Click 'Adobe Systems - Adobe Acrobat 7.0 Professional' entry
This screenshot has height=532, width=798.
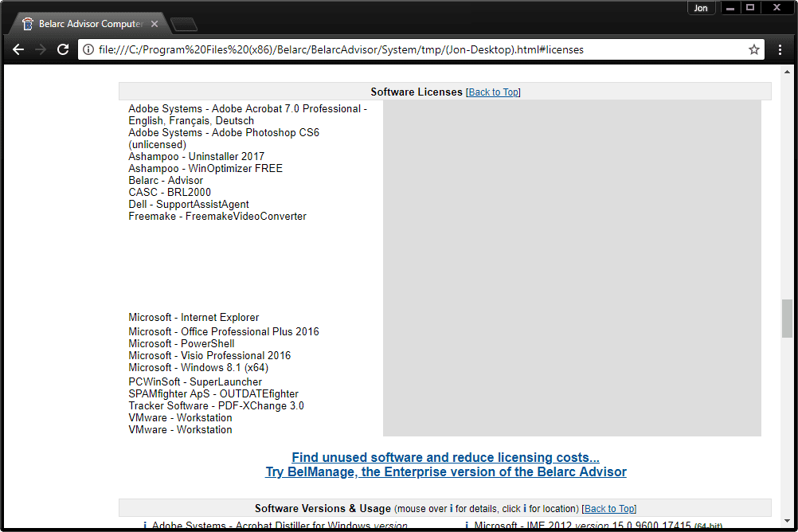point(248,115)
